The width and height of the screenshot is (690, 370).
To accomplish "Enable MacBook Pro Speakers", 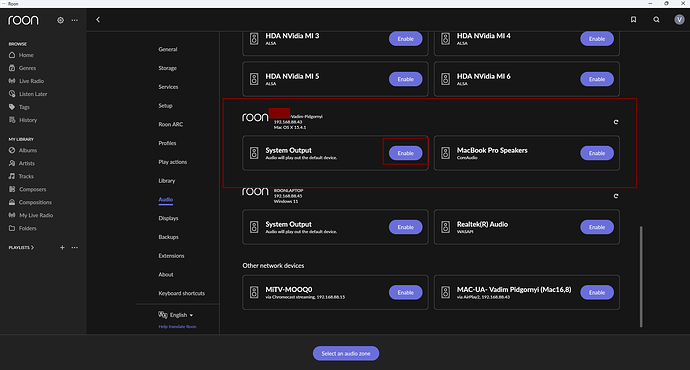I will pos(597,153).
